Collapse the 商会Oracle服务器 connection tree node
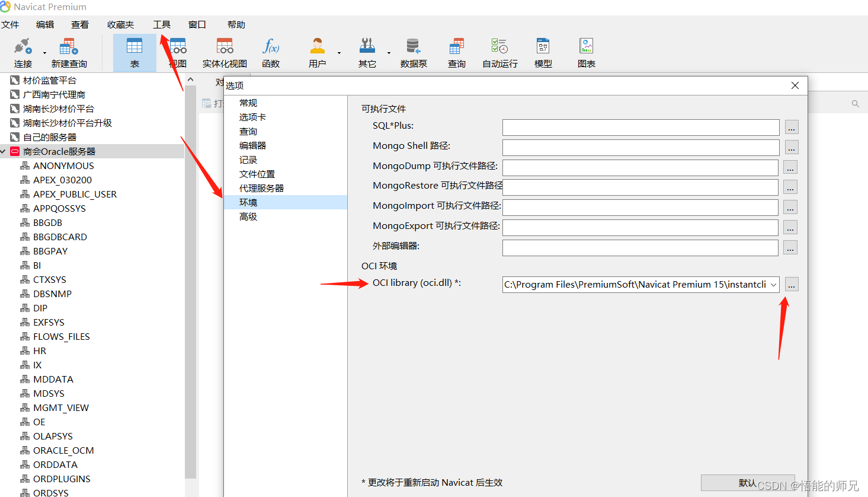The width and height of the screenshot is (868, 497). click(4, 152)
